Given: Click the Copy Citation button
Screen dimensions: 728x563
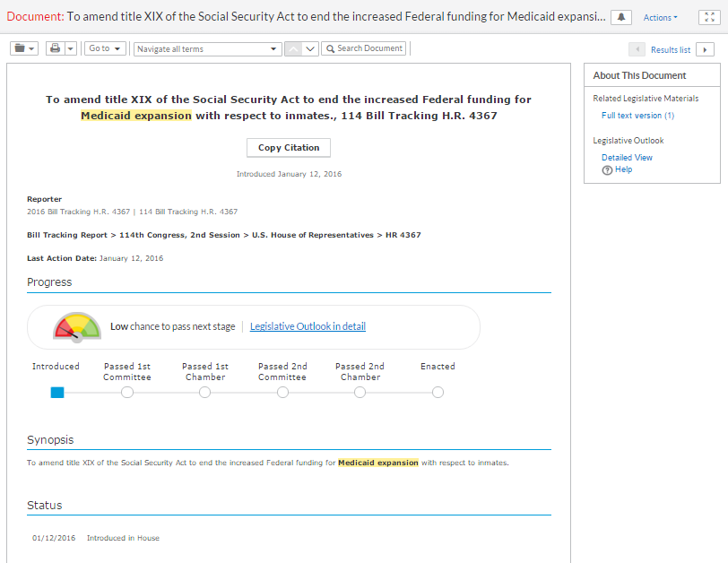Looking at the screenshot, I should 289,148.
